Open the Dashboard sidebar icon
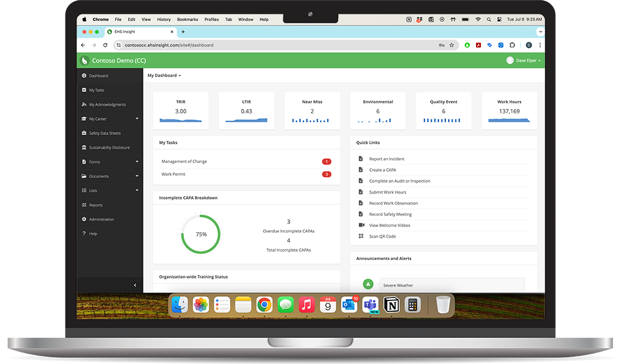 85,75
